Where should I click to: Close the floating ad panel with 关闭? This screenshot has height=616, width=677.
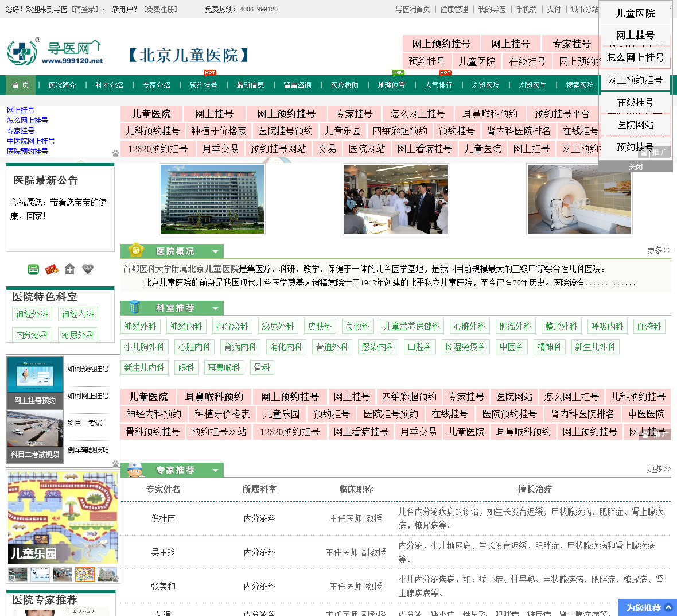click(635, 166)
